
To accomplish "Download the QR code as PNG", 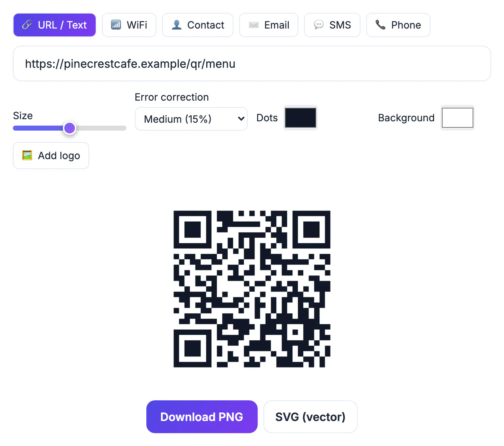I will (202, 417).
